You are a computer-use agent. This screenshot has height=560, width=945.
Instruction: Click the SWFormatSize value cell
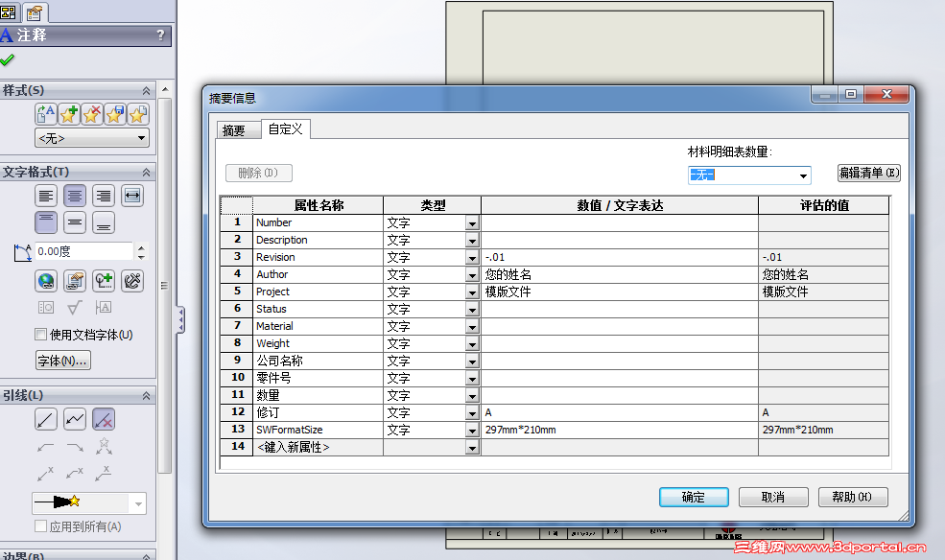[x=619, y=430]
